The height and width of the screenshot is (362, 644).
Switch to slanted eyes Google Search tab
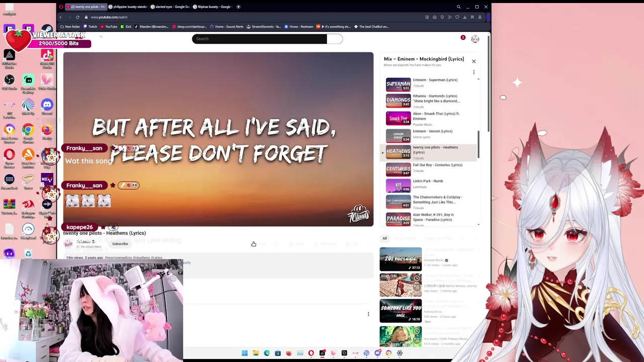(170, 7)
